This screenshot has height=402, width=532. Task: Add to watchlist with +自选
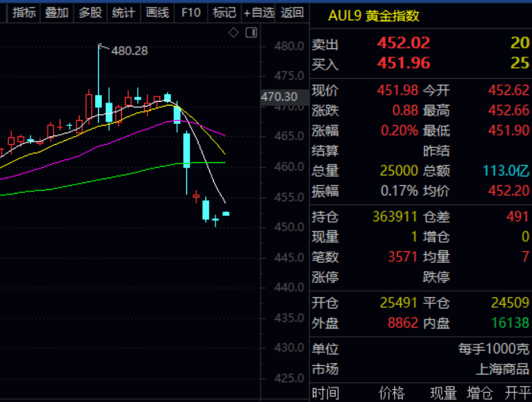[258, 12]
